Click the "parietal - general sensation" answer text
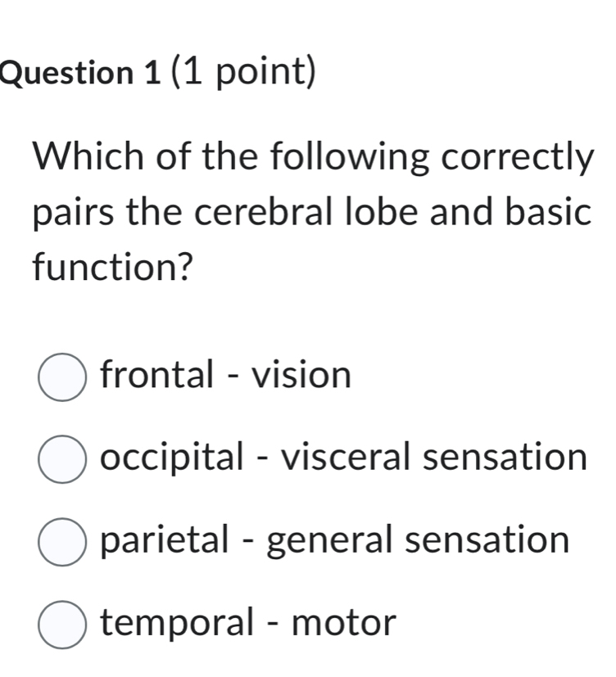Image resolution: width=616 pixels, height=677 pixels. 334,540
